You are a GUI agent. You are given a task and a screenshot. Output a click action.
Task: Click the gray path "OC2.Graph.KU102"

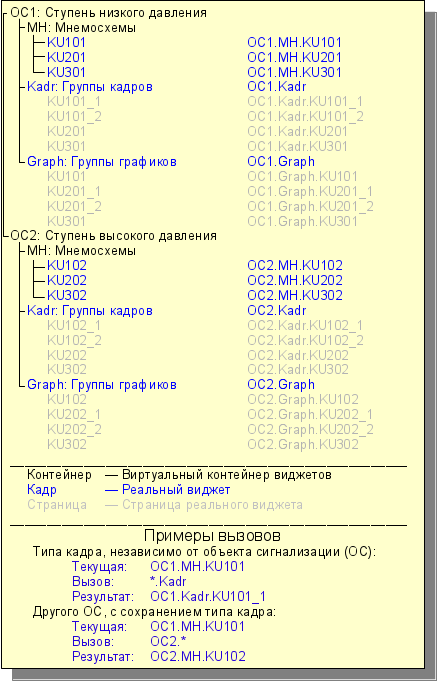303,400
